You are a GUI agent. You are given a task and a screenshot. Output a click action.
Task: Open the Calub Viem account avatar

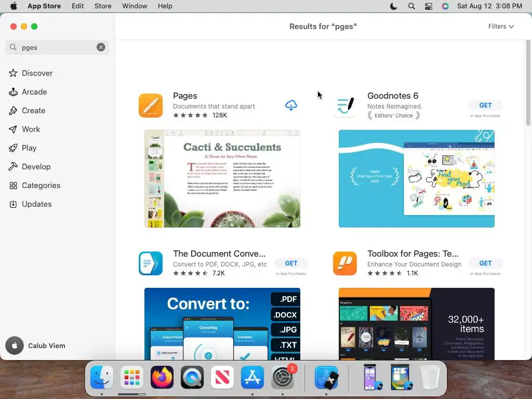click(x=15, y=345)
